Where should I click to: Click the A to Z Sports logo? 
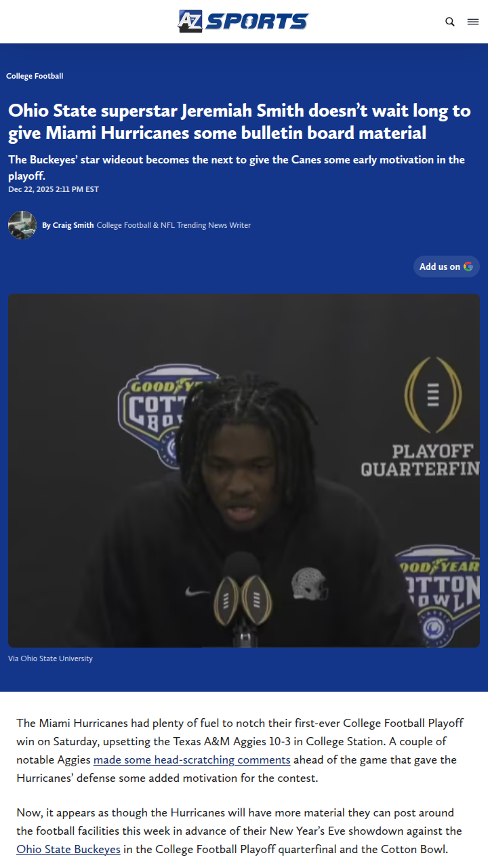[243, 21]
